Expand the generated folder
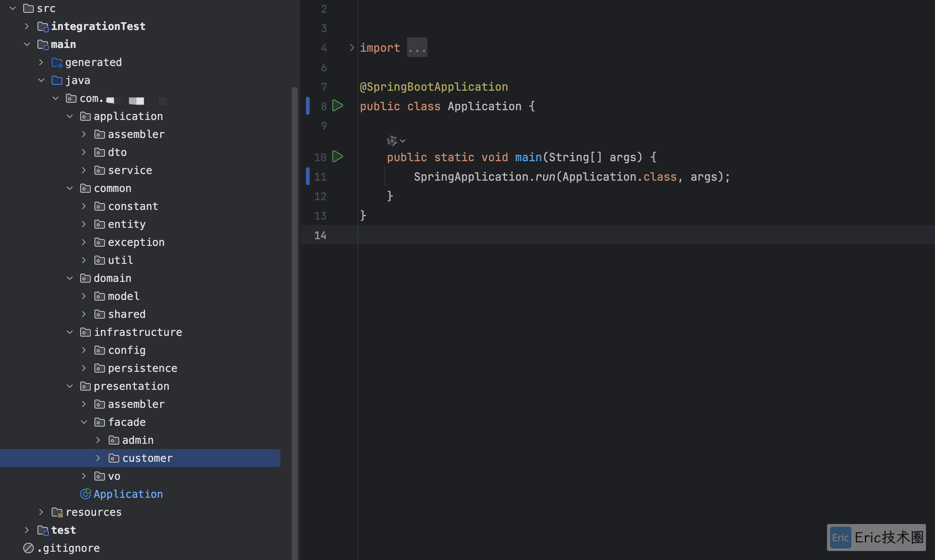Viewport: 935px width, 560px height. coord(41,62)
